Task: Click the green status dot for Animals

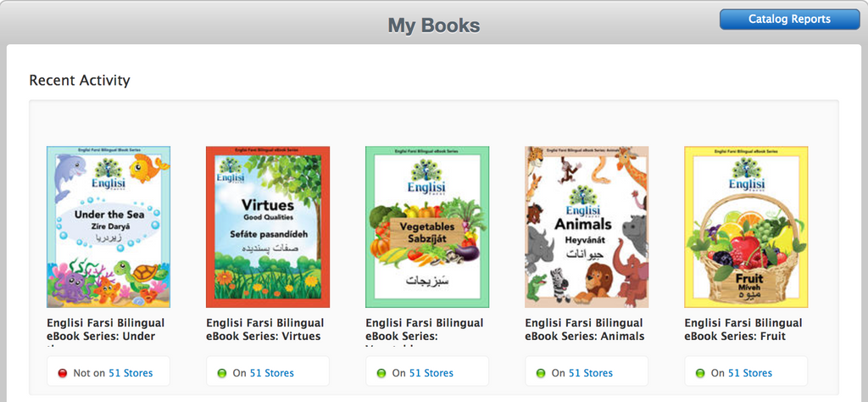Action: (540, 373)
